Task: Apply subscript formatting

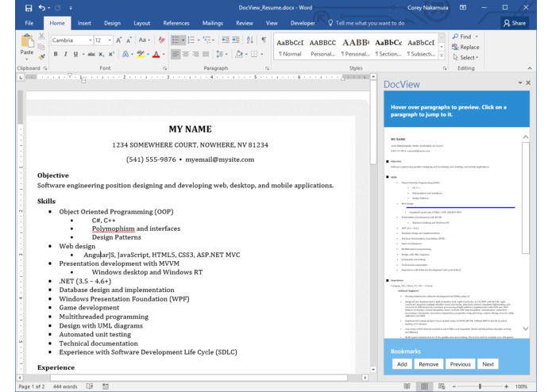Action: [102, 54]
